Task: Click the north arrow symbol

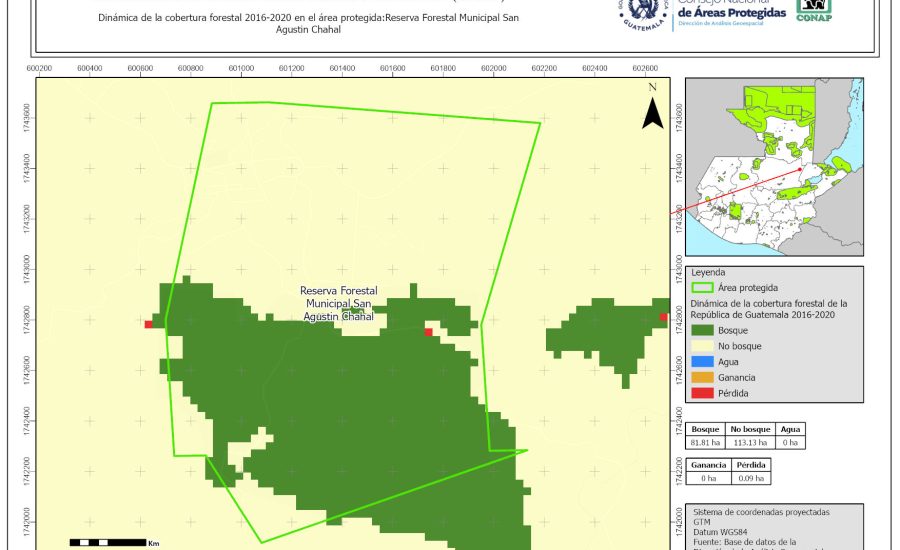Action: [652, 108]
